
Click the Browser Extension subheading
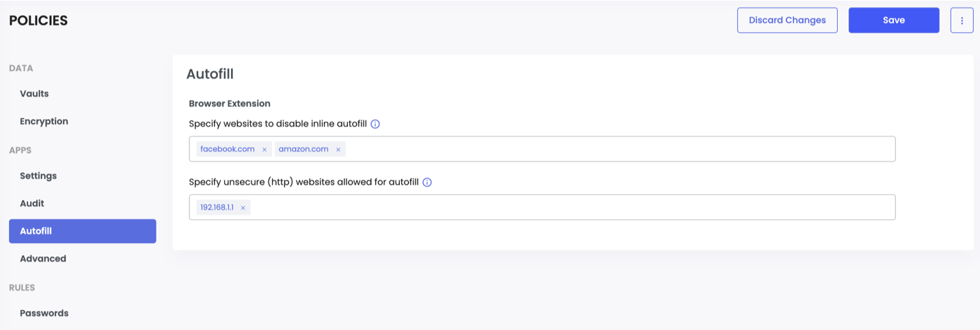[x=230, y=104]
